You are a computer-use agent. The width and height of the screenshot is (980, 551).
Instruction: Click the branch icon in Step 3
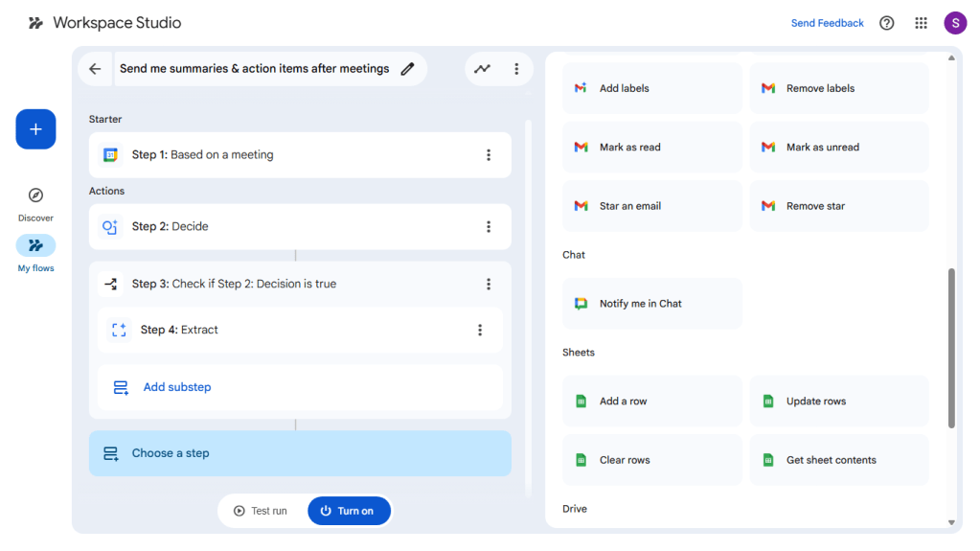(110, 285)
